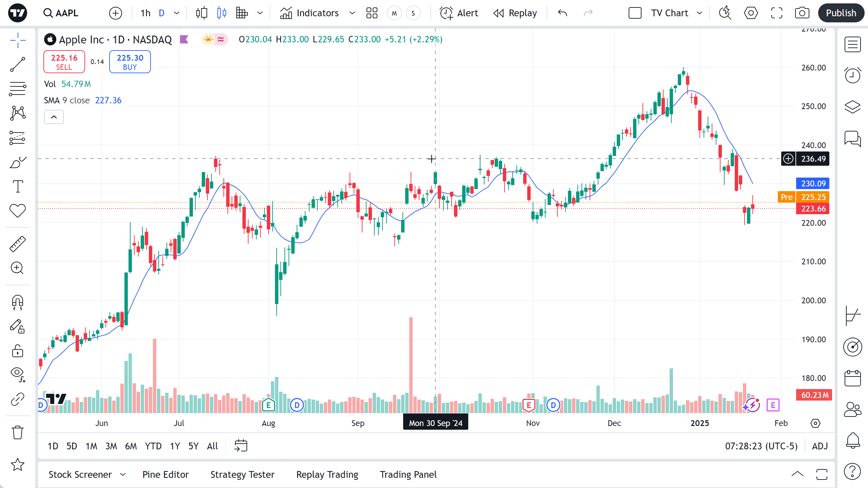This screenshot has height=488, width=868.
Task: Click the trash remove objects icon
Action: (18, 433)
